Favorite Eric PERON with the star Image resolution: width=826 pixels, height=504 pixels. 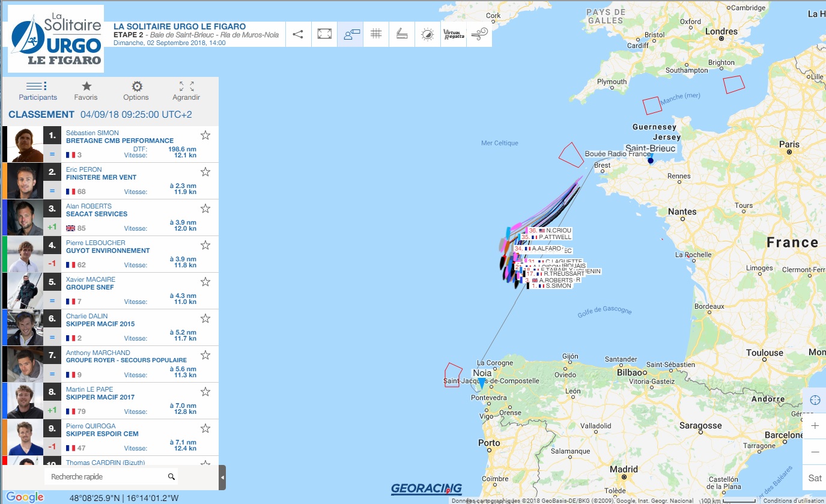coord(205,172)
